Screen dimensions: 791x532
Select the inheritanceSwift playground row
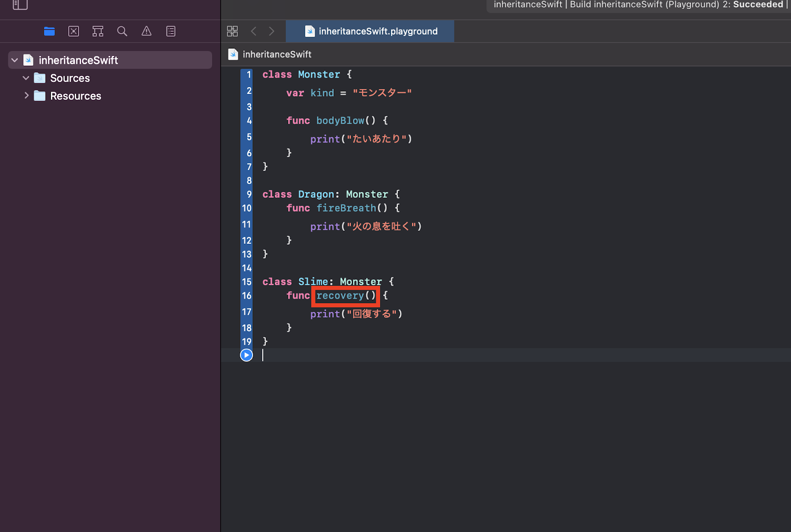(x=110, y=60)
